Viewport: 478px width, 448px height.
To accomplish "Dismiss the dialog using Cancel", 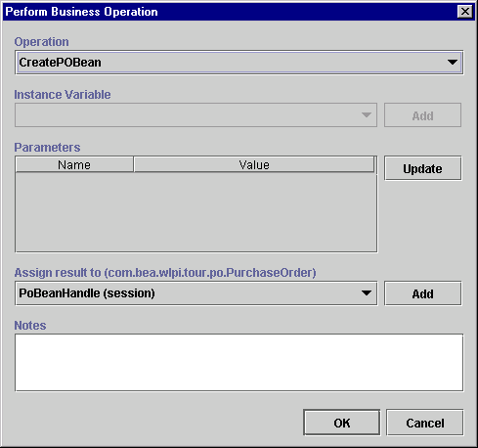I will tap(424, 423).
